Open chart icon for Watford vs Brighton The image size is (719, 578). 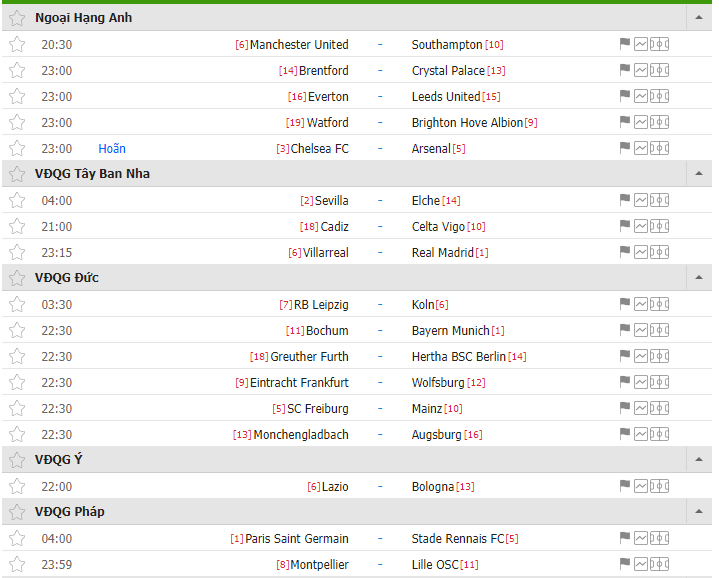[641, 122]
